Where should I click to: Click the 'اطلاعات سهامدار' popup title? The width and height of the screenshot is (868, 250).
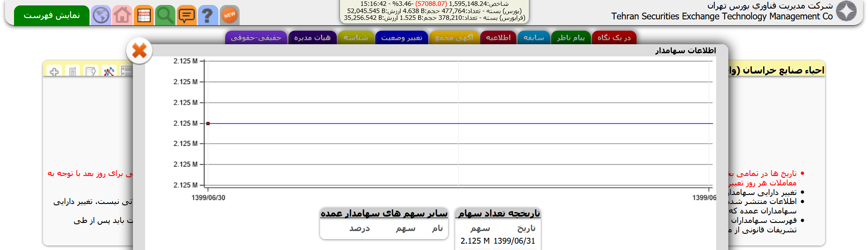685,51
